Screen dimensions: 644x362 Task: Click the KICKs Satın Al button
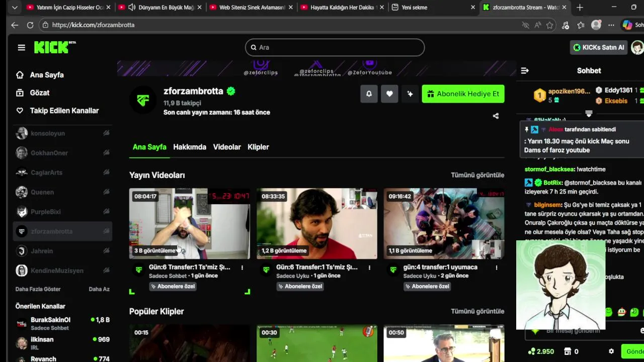(x=599, y=47)
